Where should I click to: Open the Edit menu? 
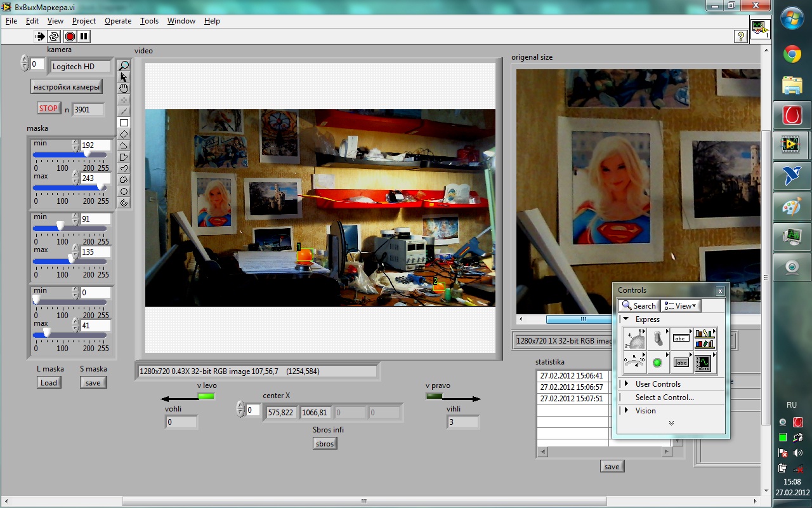(32, 21)
